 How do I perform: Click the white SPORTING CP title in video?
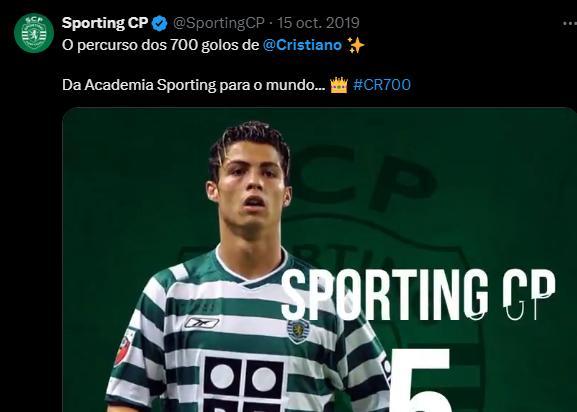click(418, 294)
